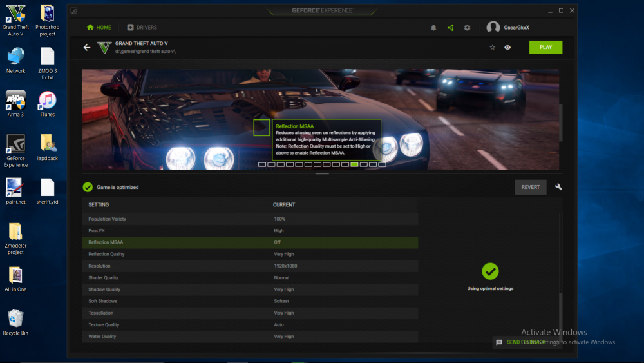Open GeForce Experience settings gear
The height and width of the screenshot is (363, 644).
[467, 28]
